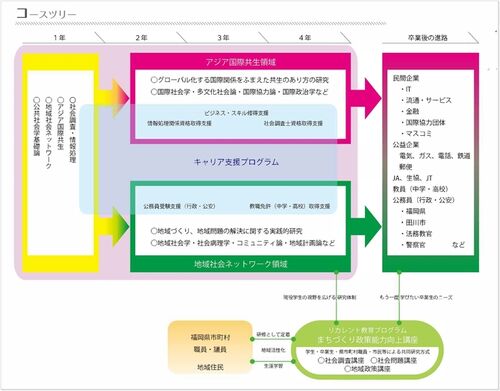
Task: Select the 1年 year label
Action: coord(59,38)
